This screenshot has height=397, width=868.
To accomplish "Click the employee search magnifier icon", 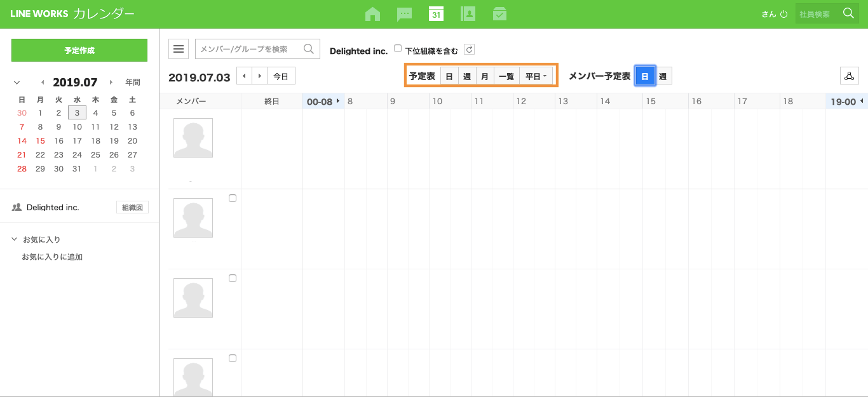I will tap(848, 13).
